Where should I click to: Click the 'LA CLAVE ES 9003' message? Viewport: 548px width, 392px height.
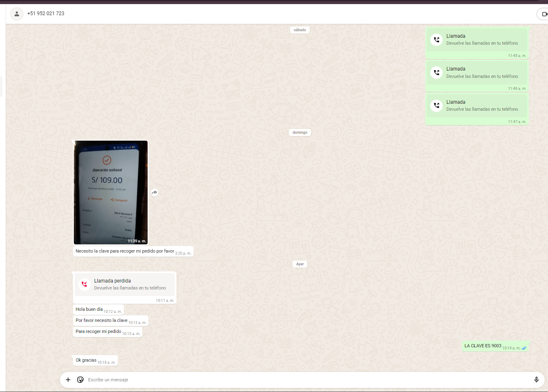483,346
